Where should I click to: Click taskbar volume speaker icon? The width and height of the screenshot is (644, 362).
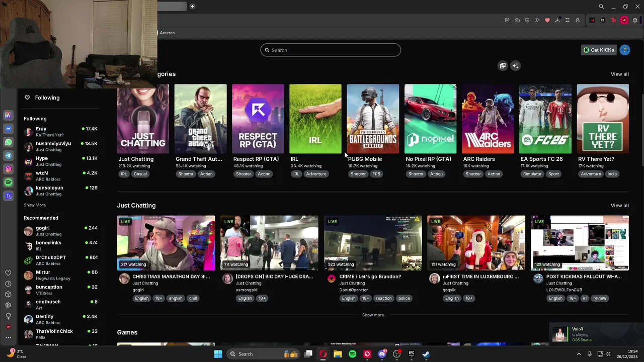coord(608,354)
